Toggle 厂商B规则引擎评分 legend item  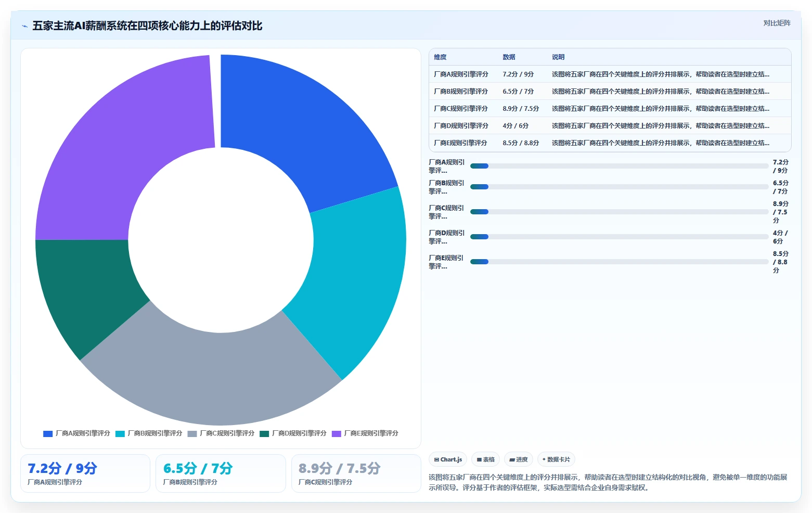coord(149,433)
